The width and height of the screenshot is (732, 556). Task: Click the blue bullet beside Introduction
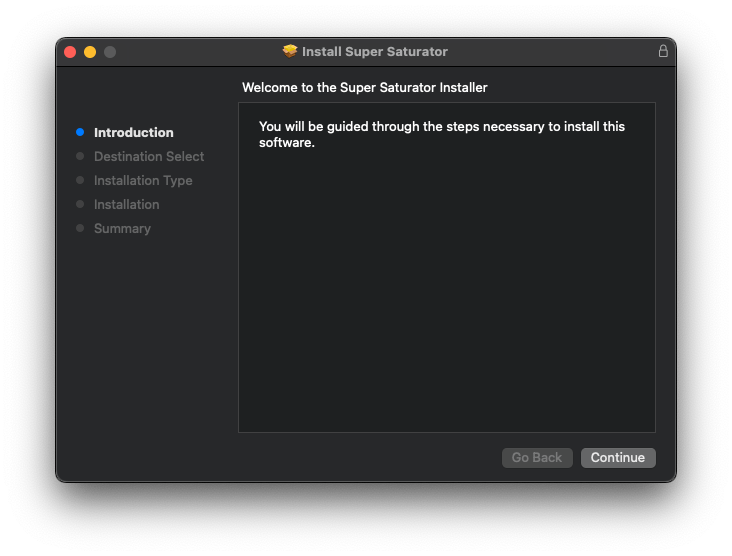pyautogui.click(x=80, y=132)
